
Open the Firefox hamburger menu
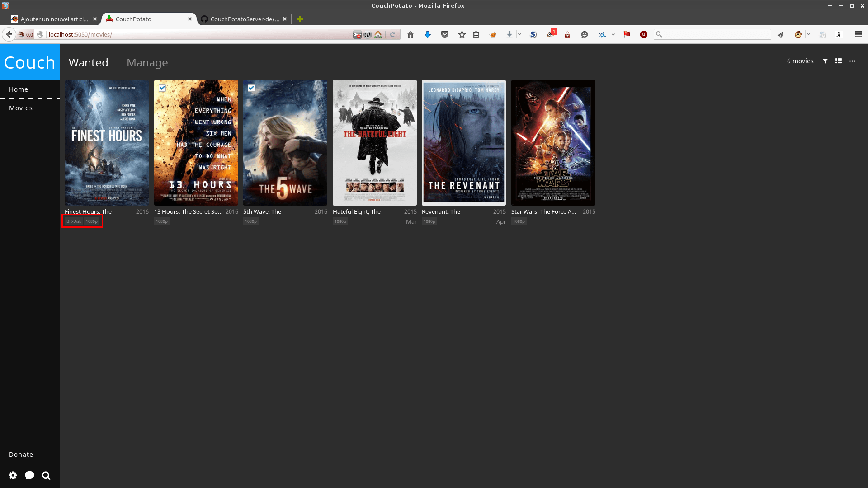tap(859, 34)
